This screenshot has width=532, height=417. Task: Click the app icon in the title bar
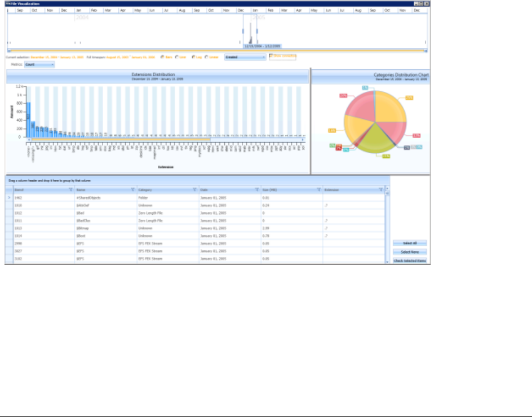8,4
